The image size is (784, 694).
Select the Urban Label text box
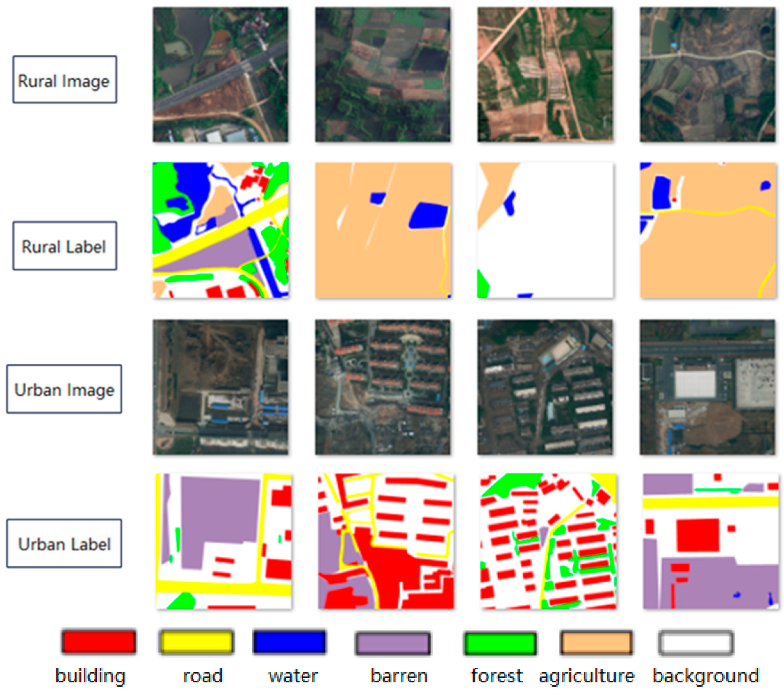tap(64, 543)
